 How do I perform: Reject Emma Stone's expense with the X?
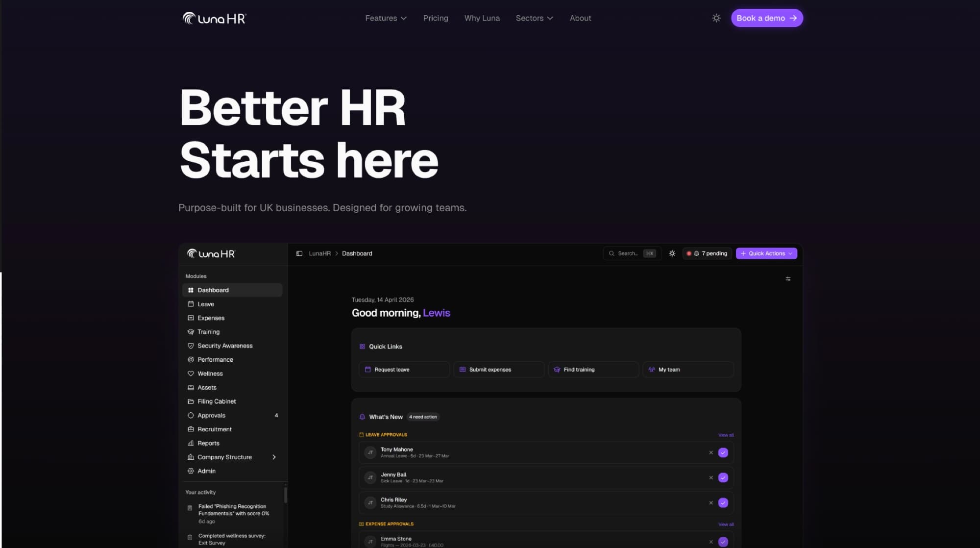coord(710,542)
